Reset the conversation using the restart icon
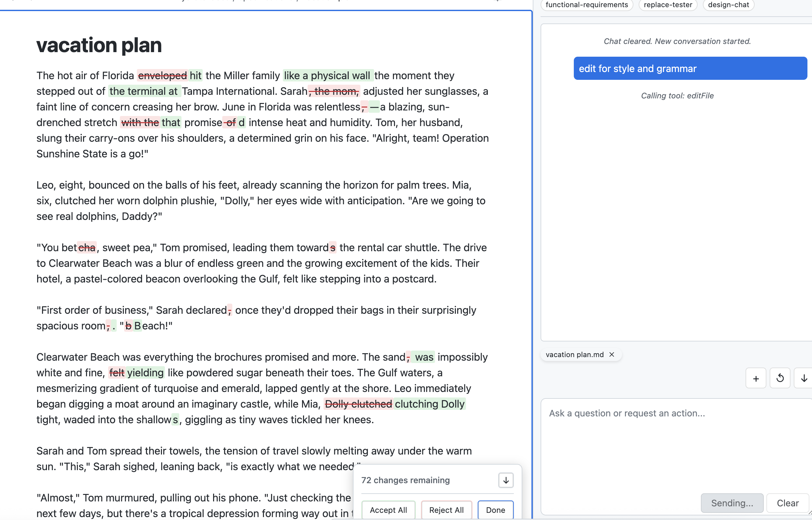The height and width of the screenshot is (520, 812). (x=780, y=378)
